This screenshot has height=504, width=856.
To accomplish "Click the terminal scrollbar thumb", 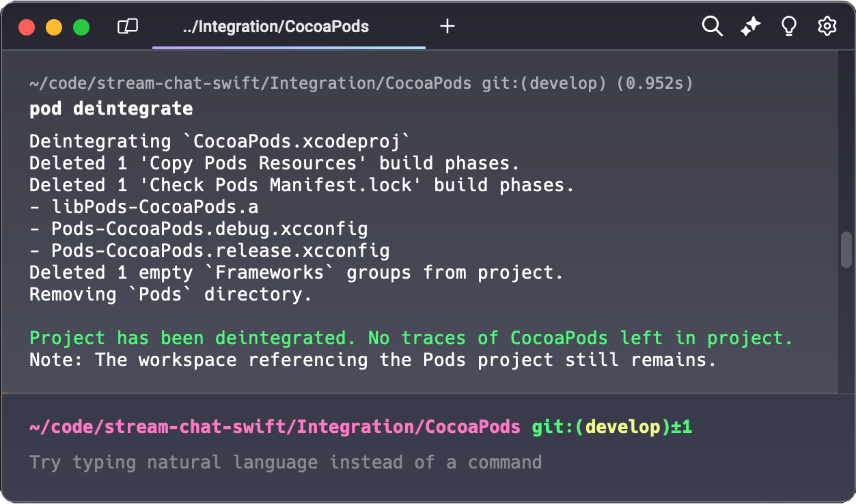I will click(x=846, y=249).
